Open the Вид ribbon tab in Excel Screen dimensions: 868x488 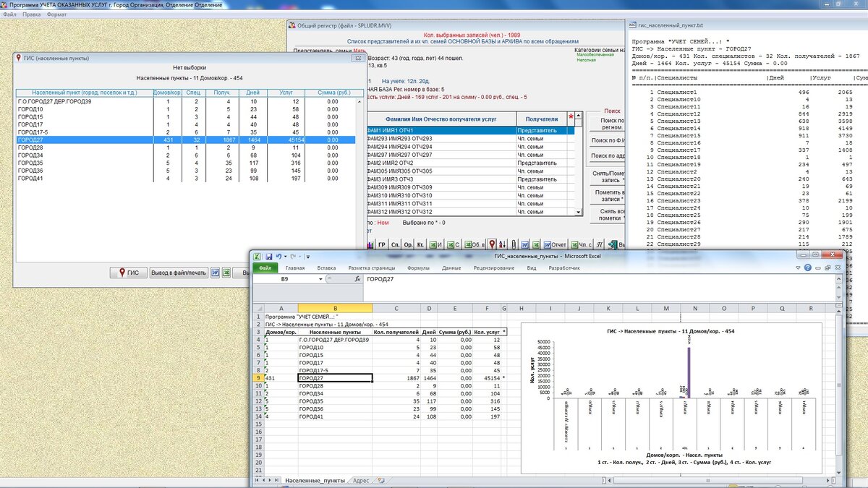pos(532,268)
